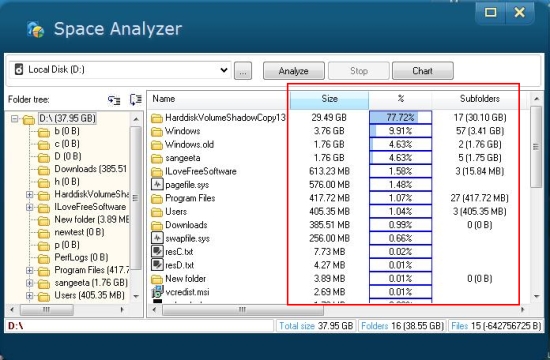Viewport: 550px width, 360px height.
Task: Select the sangeeta row in file list
Action: (x=337, y=158)
